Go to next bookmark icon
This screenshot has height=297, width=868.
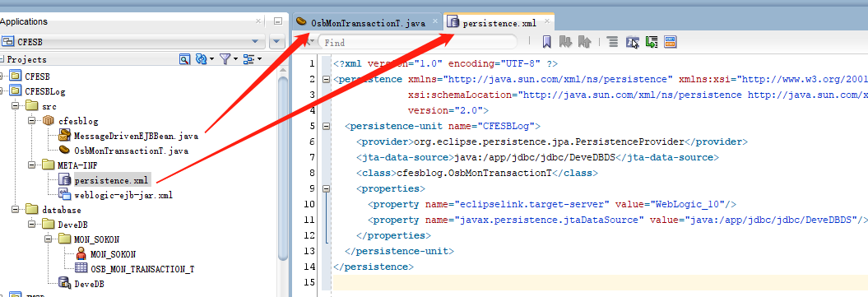565,41
